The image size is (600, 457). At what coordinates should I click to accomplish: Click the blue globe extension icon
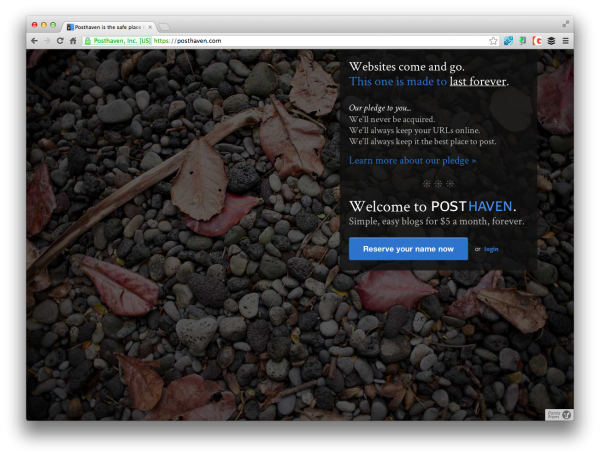[508, 41]
